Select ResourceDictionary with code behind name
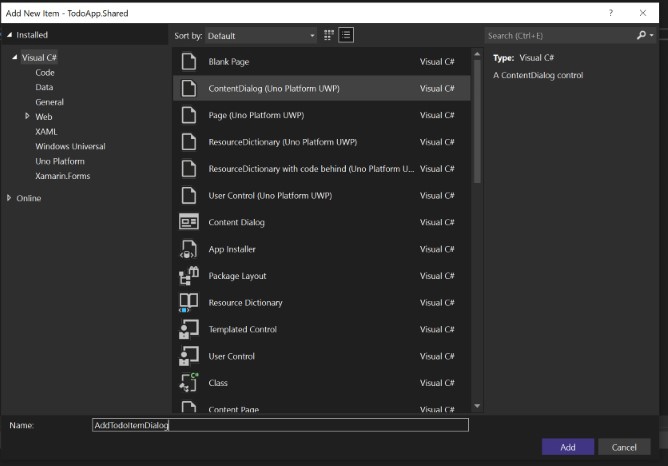Screen dimensions: 668x466 [311, 169]
